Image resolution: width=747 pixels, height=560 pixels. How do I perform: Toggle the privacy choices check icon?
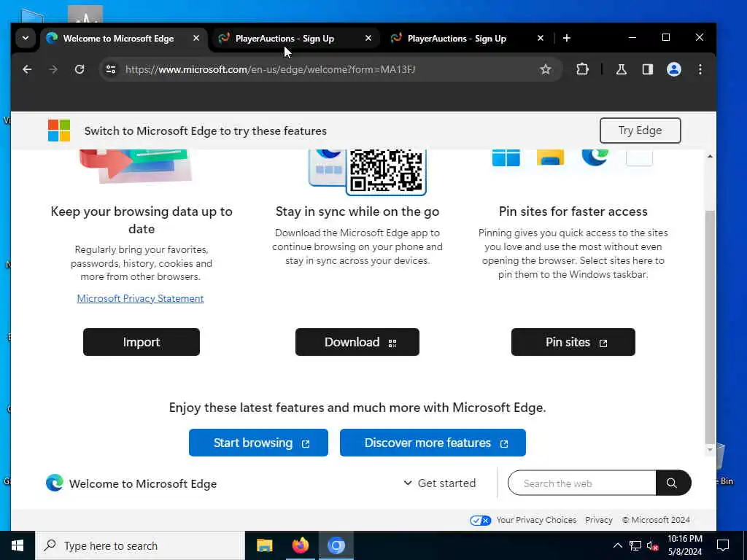pos(480,520)
